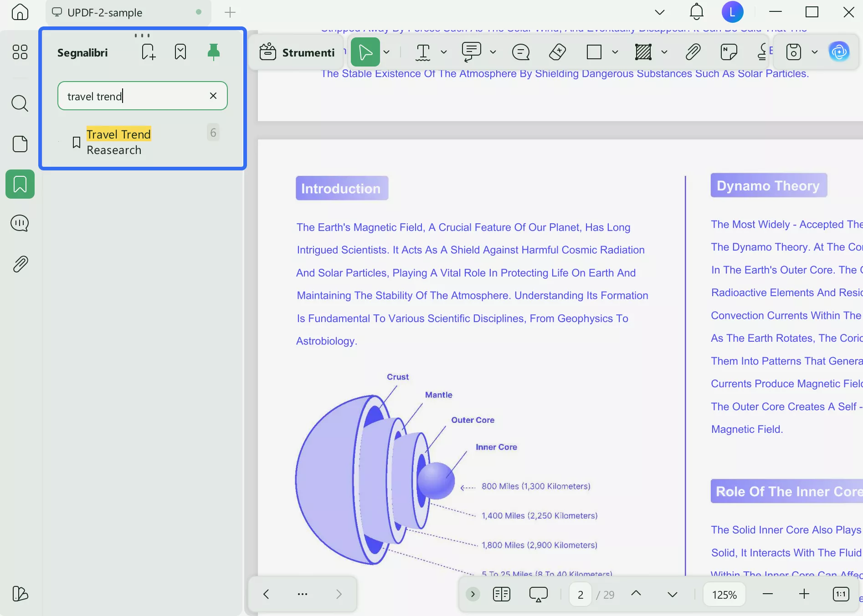Click the add bookmark icon

point(149,52)
